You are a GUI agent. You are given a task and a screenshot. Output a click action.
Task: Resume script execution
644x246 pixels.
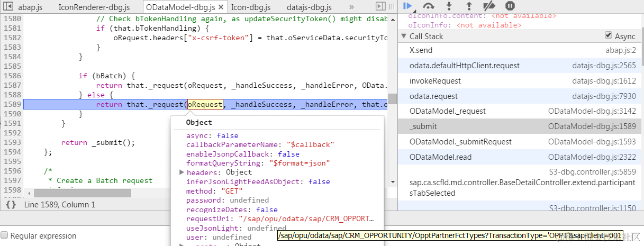407,6
